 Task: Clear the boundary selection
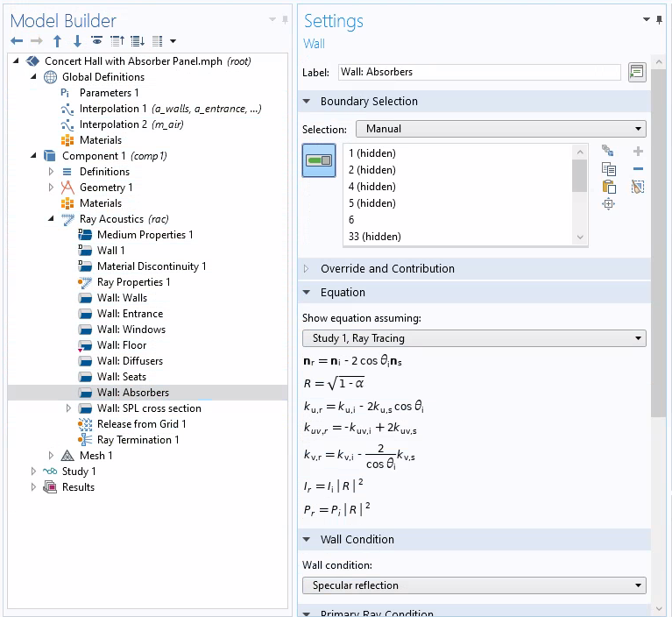[x=638, y=187]
